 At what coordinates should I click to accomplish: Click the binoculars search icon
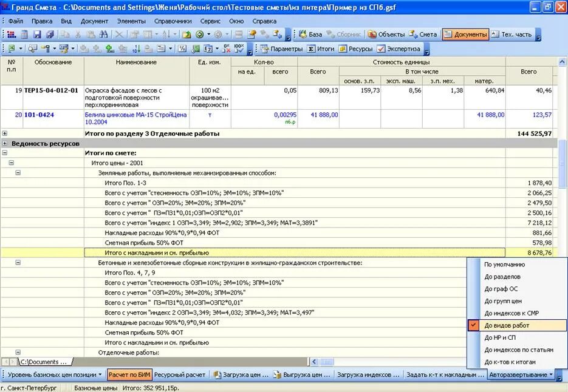pos(104,35)
